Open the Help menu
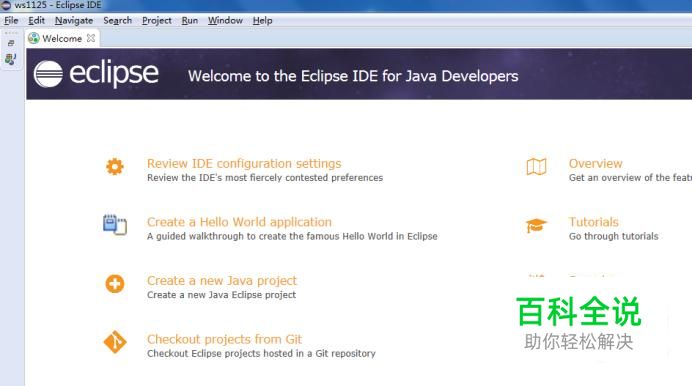The width and height of the screenshot is (692, 386). 262,20
